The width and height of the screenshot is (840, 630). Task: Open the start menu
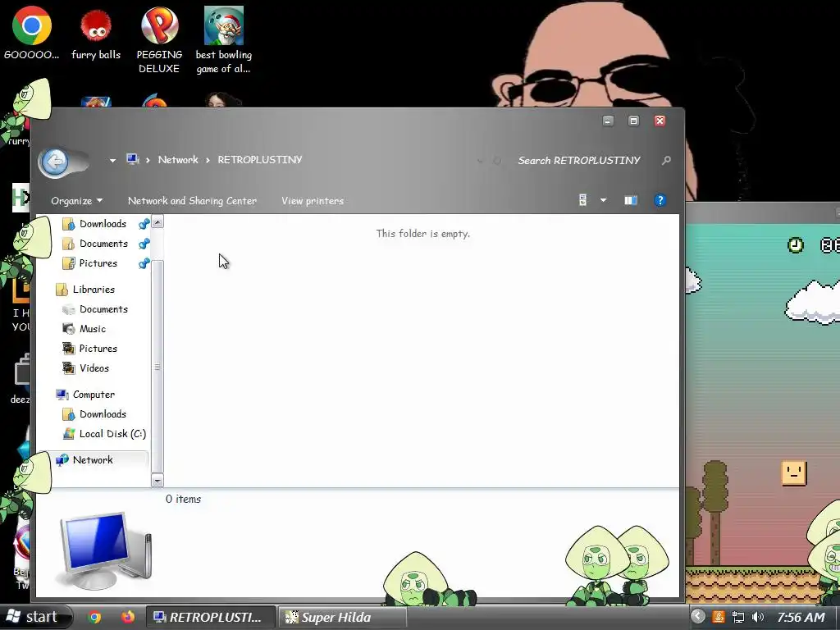click(36, 617)
